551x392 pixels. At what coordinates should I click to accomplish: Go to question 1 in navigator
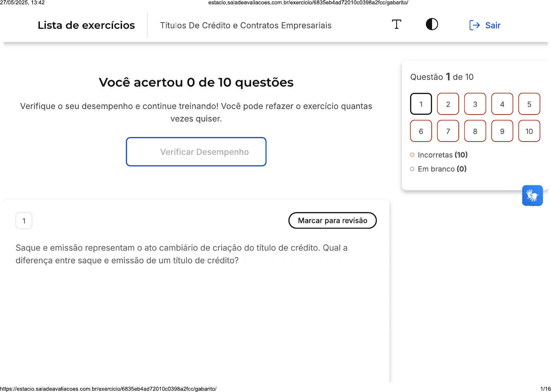(421, 104)
